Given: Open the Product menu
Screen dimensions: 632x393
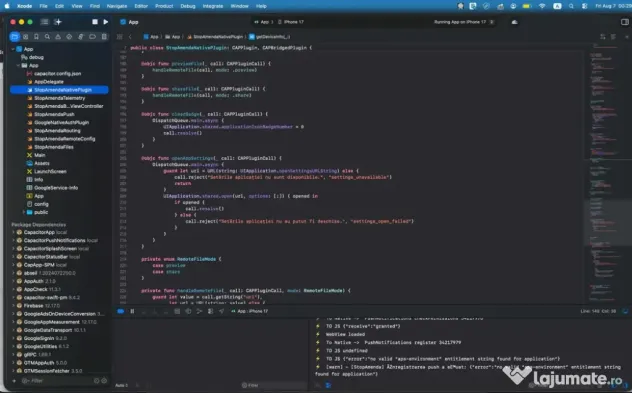Looking at the screenshot, I should point(164,6).
